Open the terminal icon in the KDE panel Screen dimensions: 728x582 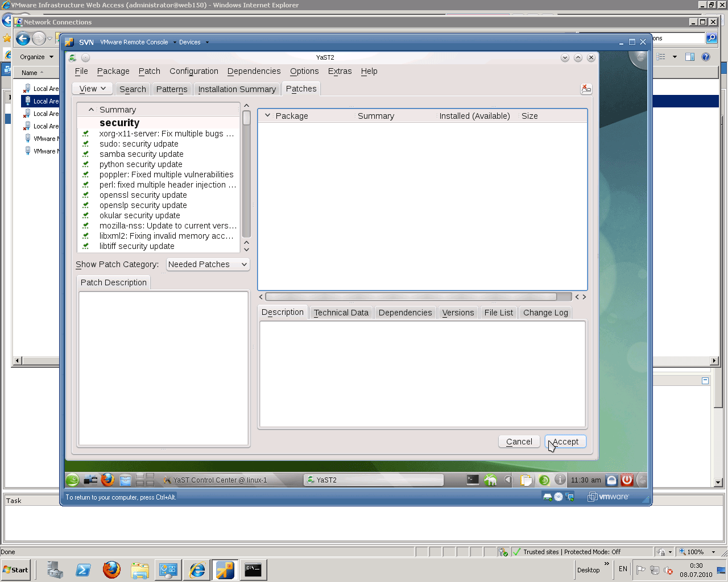[x=473, y=480]
